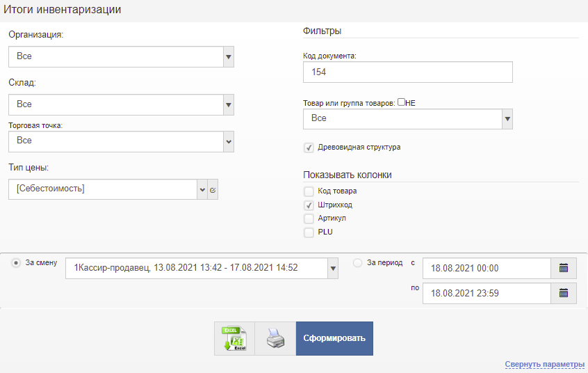The width and height of the screenshot is (588, 373).
Task: Export the report to Excel
Action: [234, 339]
